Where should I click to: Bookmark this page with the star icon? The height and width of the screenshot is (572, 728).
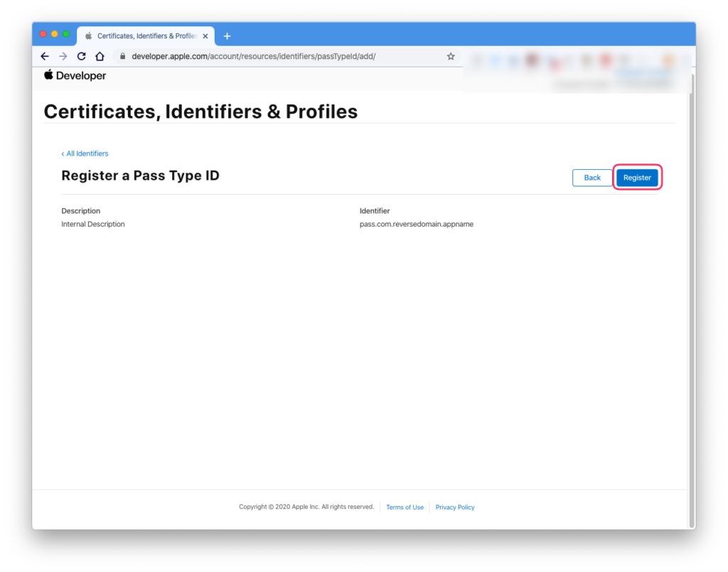pyautogui.click(x=451, y=56)
